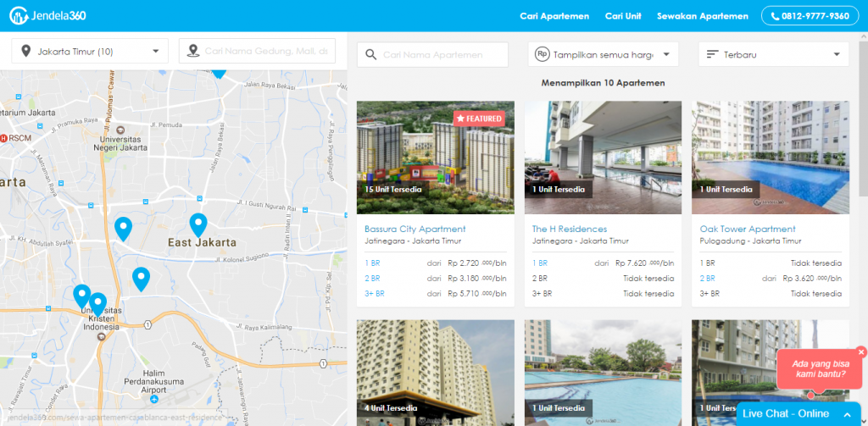Click the location pin icon beside Jakarta Timur

click(x=25, y=52)
